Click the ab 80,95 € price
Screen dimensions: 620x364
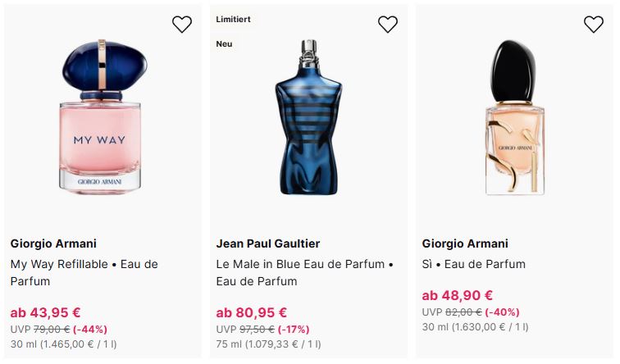(x=251, y=312)
